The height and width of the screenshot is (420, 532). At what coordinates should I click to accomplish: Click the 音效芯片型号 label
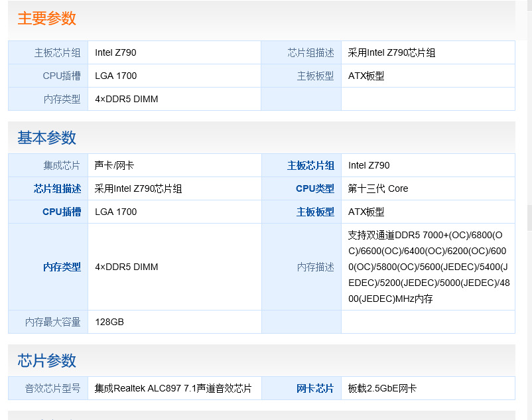point(52,388)
